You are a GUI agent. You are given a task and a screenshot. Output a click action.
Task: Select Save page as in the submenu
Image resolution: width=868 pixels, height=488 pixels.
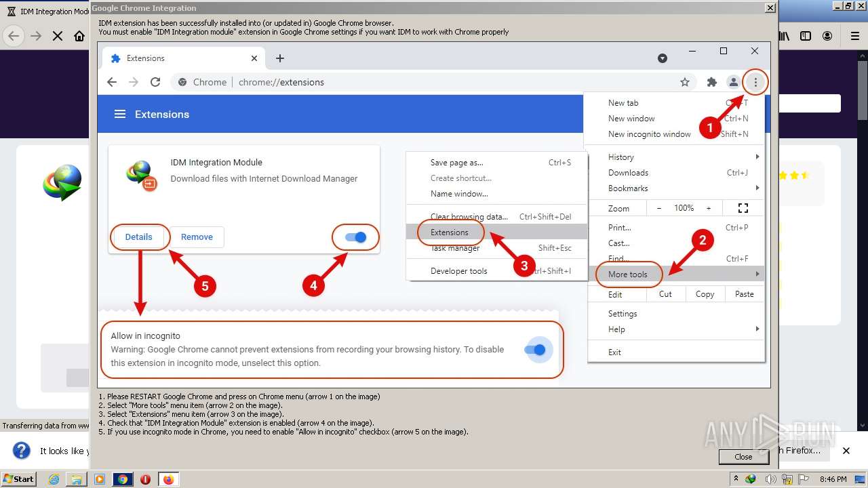point(496,163)
